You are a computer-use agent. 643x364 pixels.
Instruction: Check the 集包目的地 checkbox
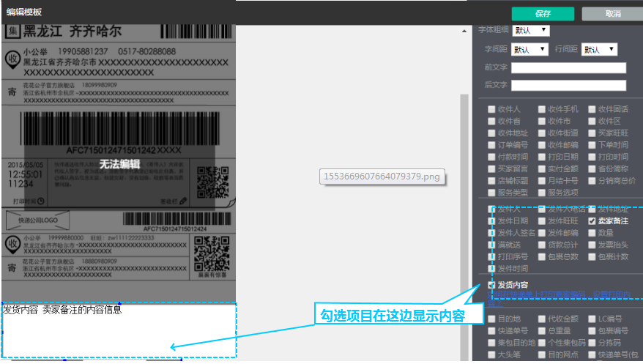tap(491, 343)
